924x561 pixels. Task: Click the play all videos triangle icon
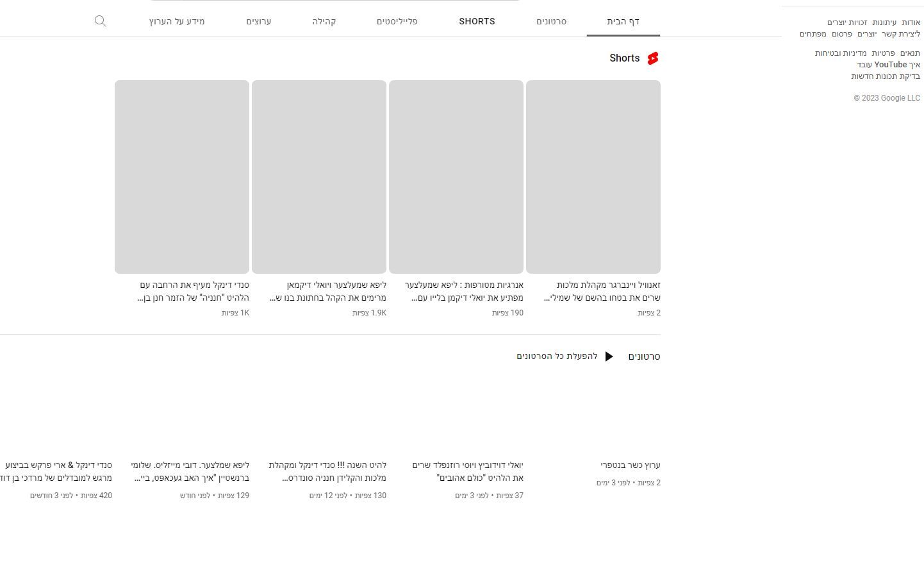[609, 356]
